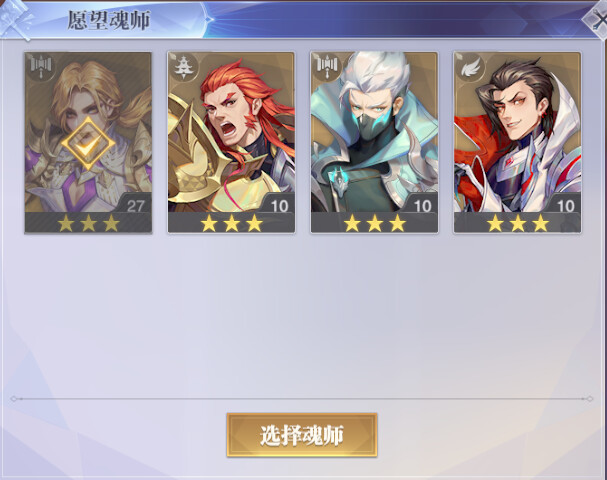Click three-star rating under blonde soul master
The image size is (607, 480).
point(88,223)
